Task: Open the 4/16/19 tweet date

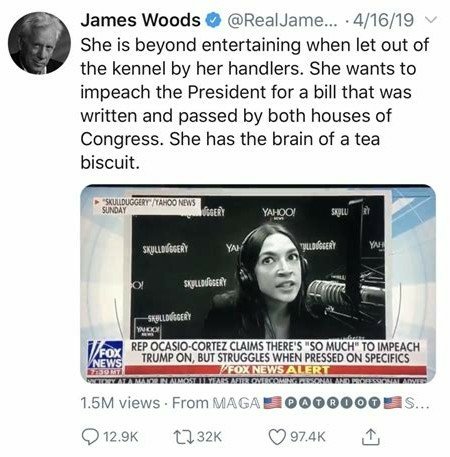Action: 383,20
